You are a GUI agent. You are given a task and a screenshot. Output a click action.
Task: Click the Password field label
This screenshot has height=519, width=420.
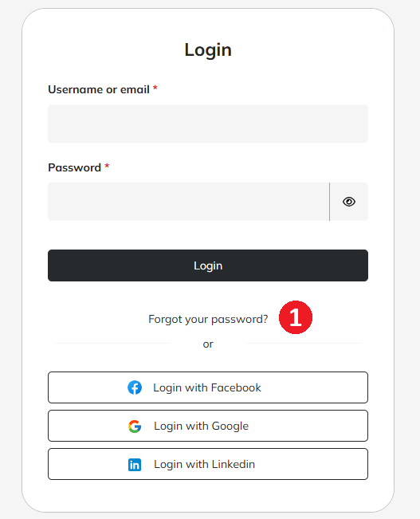(74, 167)
